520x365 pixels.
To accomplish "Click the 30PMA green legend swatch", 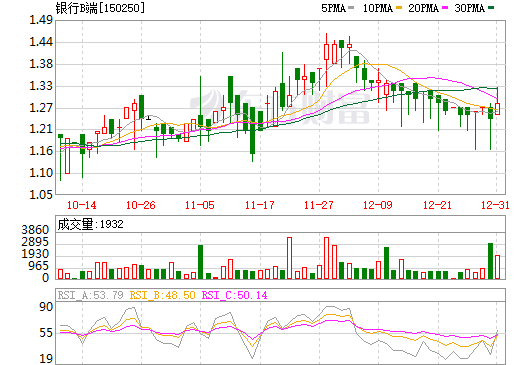I will click(x=491, y=8).
